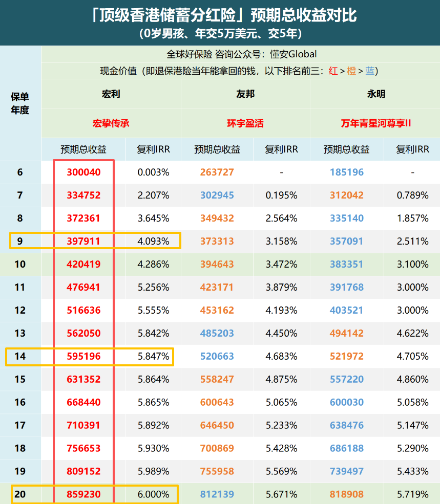The height and width of the screenshot is (504, 440).
Task: Click the IRR cell 4.093%
Action: [x=153, y=241]
